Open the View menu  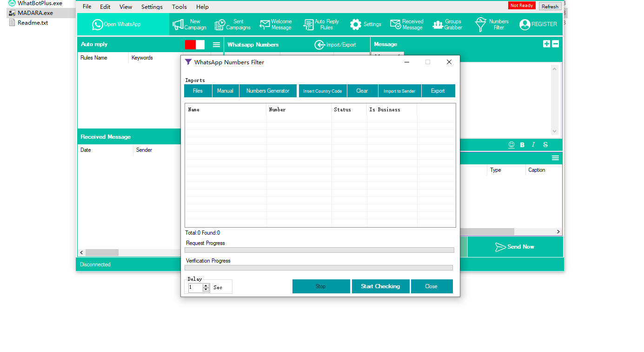click(x=126, y=7)
